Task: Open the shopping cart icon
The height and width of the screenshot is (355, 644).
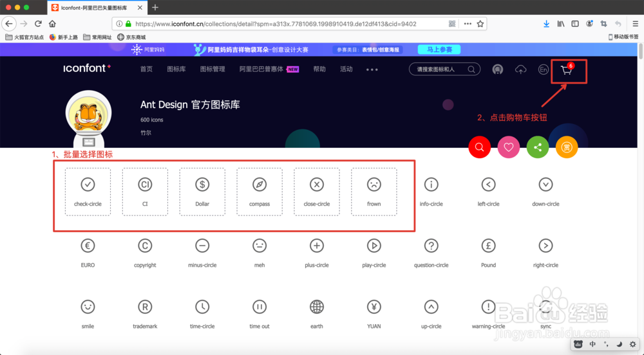Action: (566, 71)
